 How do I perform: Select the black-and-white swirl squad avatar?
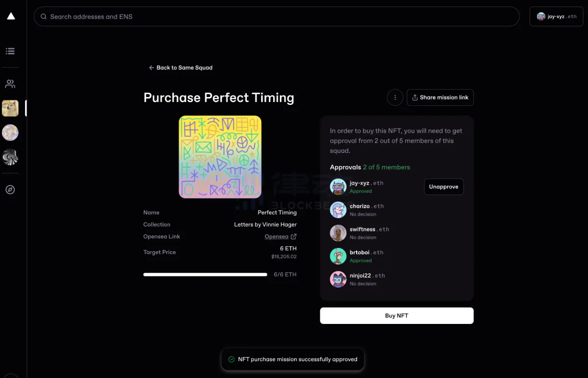10,158
